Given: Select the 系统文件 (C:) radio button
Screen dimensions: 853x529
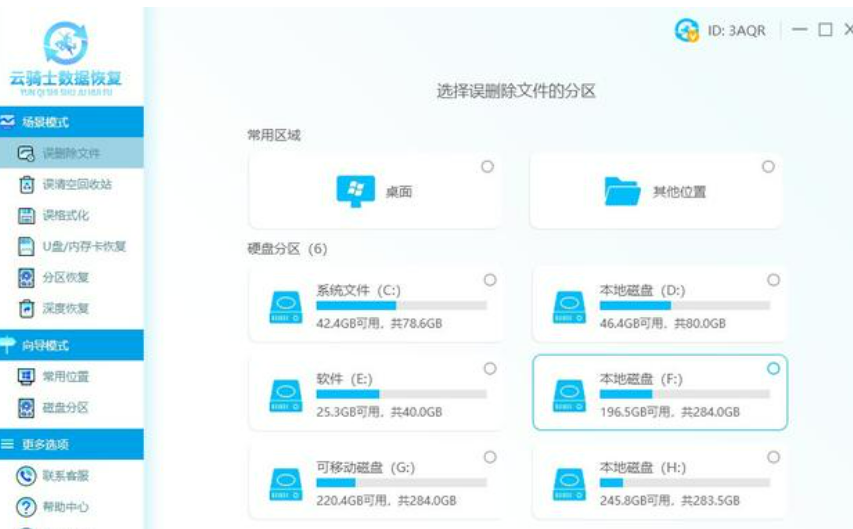Looking at the screenshot, I should [490, 280].
